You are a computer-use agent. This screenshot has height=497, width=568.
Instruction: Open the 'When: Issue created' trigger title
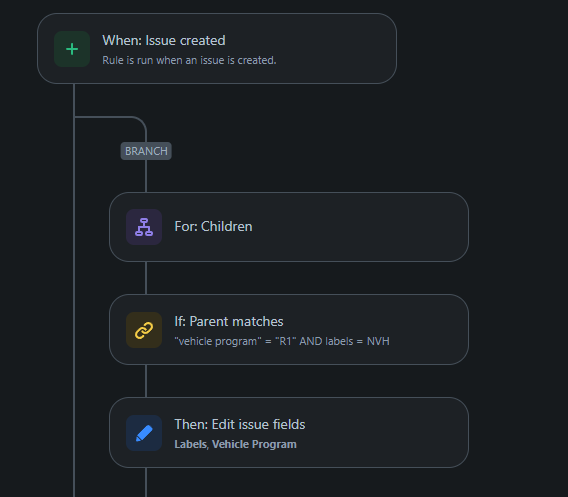pos(164,40)
